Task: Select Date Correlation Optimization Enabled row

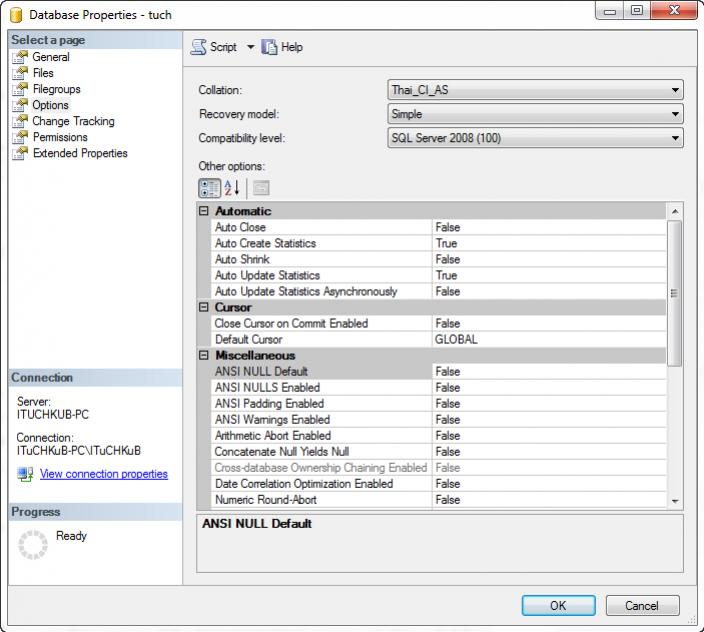Action: (x=438, y=484)
